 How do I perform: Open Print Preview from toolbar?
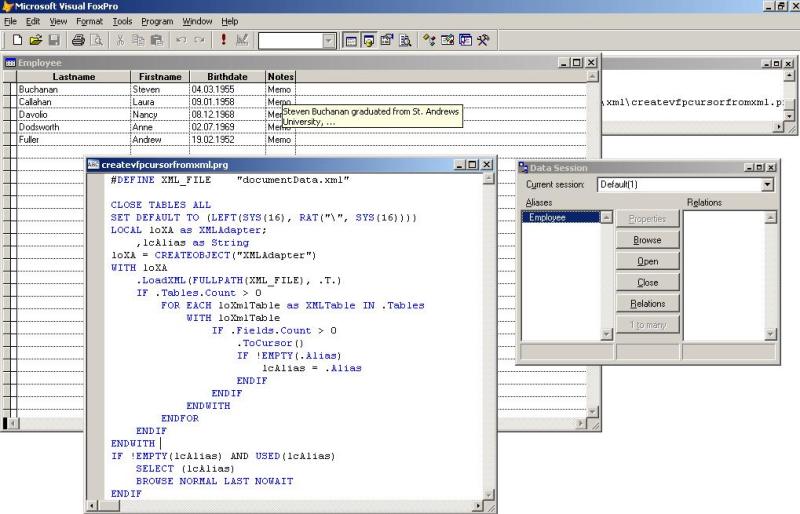click(x=96, y=40)
